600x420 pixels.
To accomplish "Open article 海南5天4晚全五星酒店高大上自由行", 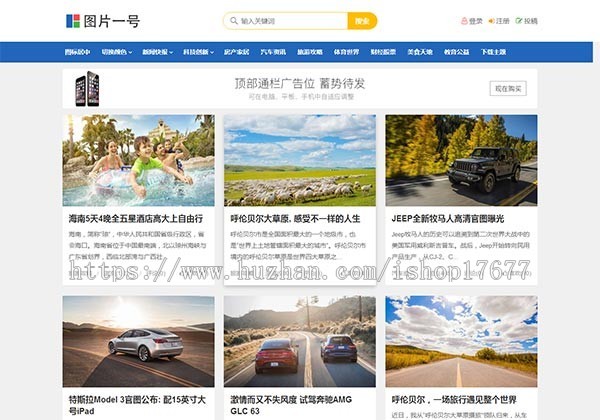I will (136, 219).
